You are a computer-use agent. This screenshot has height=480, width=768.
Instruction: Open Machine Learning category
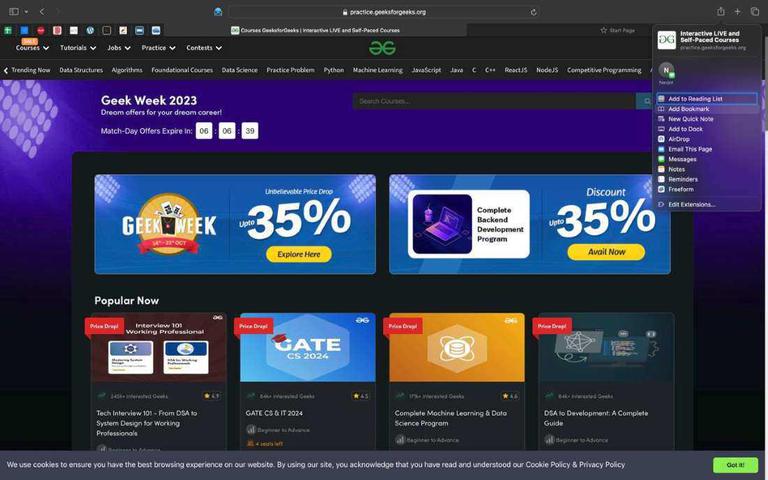pos(378,70)
